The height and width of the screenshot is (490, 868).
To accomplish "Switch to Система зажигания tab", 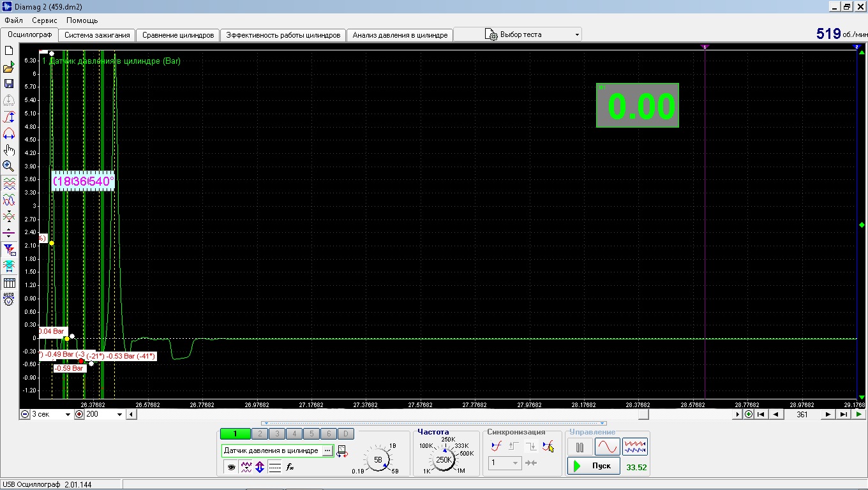I will [97, 35].
